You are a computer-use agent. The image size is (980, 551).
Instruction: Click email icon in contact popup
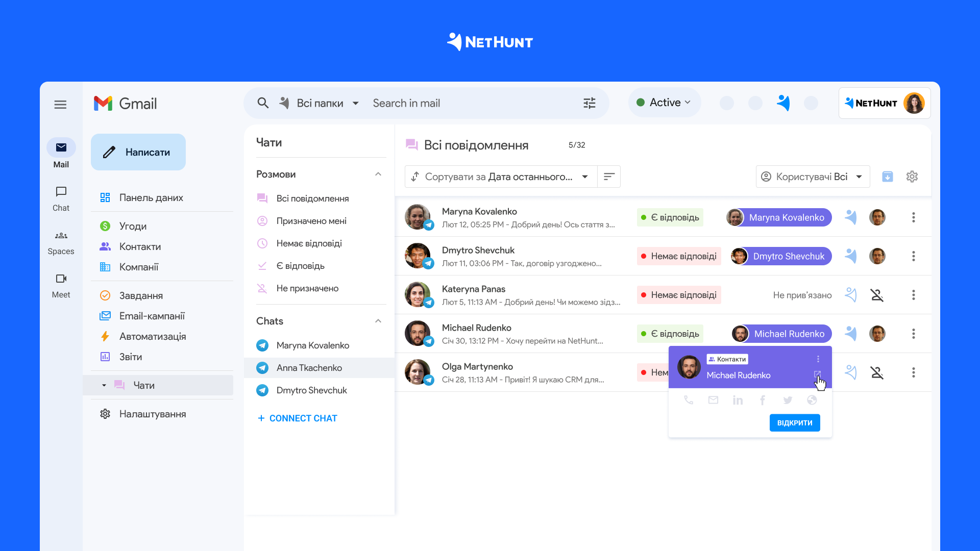[x=713, y=400]
